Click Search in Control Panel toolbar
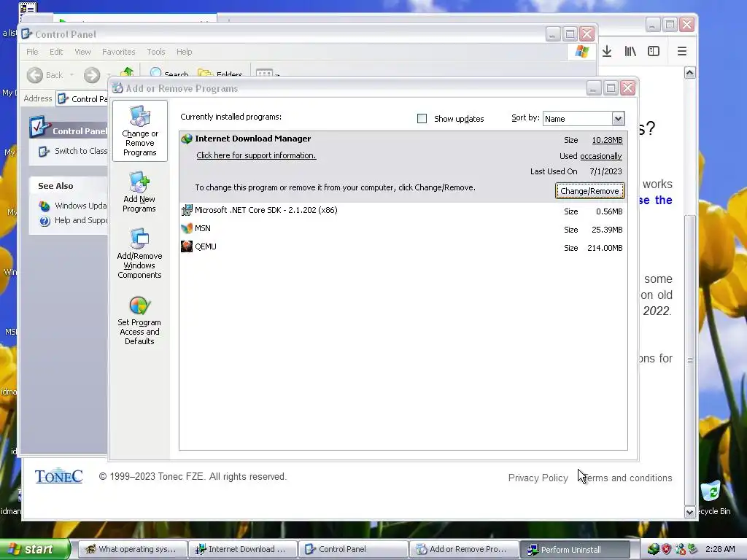 (169, 74)
